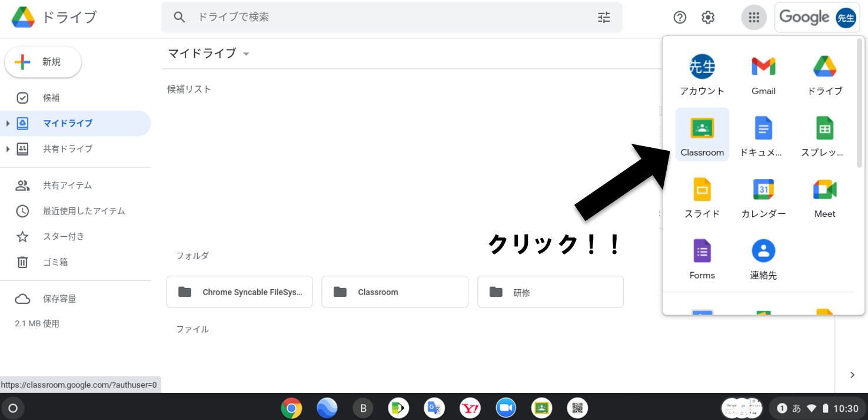Select the Chrome Syncable FileSys... folder
The width and height of the screenshot is (868, 420).
(x=240, y=292)
